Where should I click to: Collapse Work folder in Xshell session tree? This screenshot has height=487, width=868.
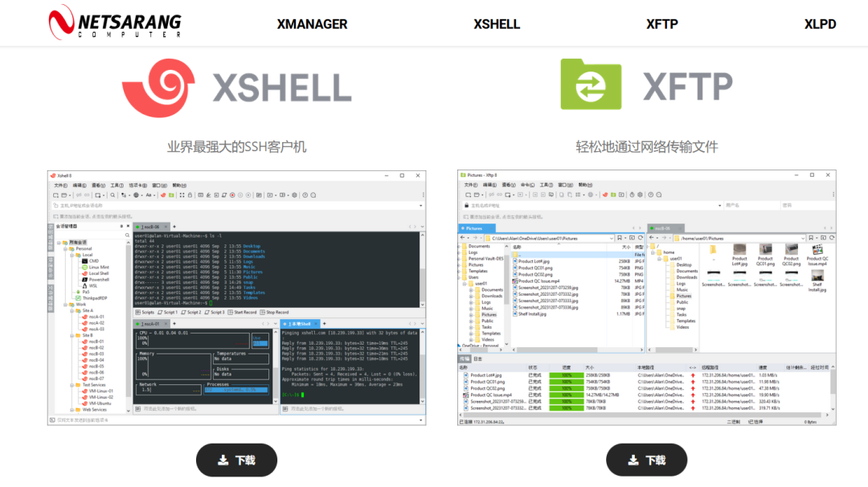coord(65,305)
